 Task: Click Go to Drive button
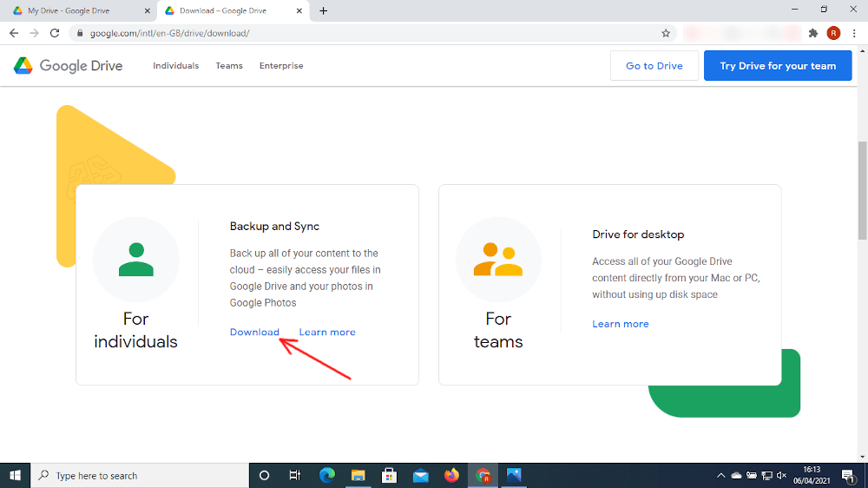pyautogui.click(x=654, y=65)
